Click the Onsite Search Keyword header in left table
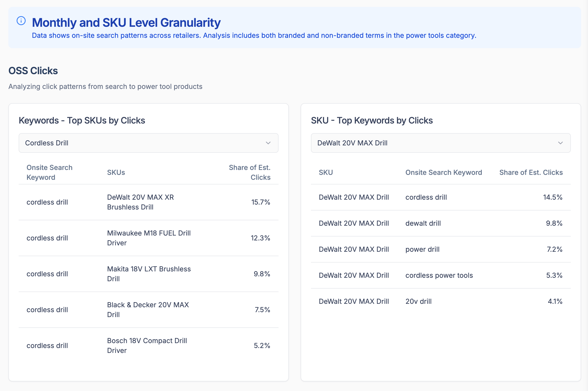Viewport: 588px width, 391px height. pos(49,172)
